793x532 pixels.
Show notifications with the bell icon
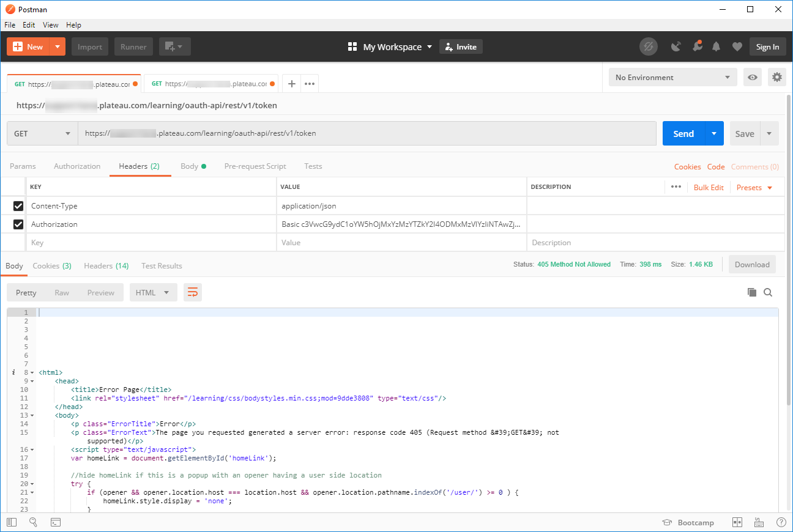point(717,46)
